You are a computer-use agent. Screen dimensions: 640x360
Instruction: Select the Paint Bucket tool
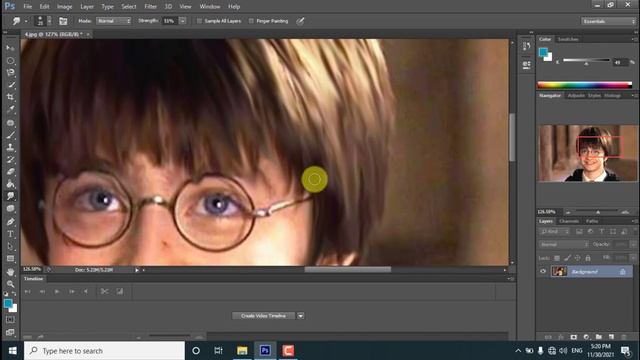(10, 184)
